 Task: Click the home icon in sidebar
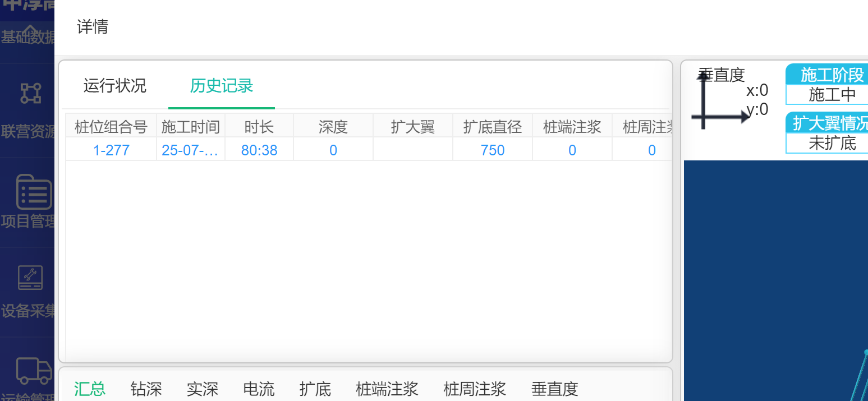[30, 29]
